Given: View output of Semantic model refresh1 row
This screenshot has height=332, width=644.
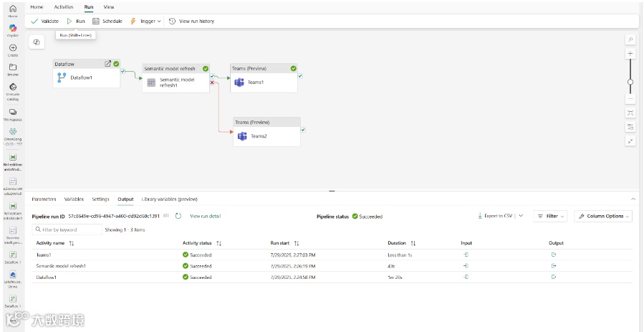Looking at the screenshot, I should tap(554, 266).
